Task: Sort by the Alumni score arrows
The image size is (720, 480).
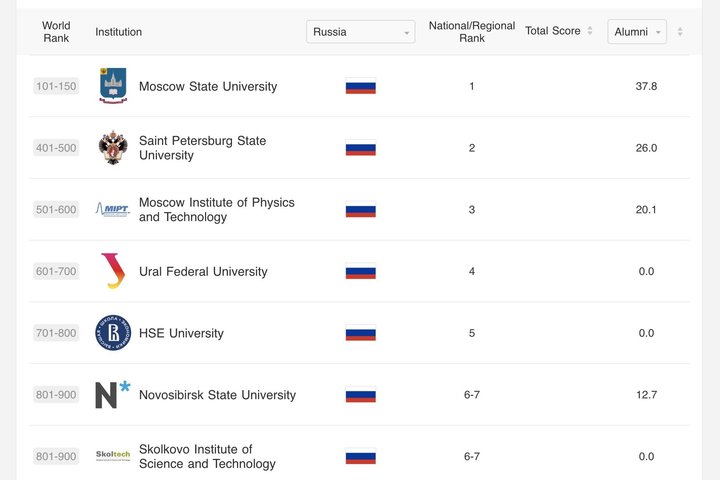Action: pos(680,32)
